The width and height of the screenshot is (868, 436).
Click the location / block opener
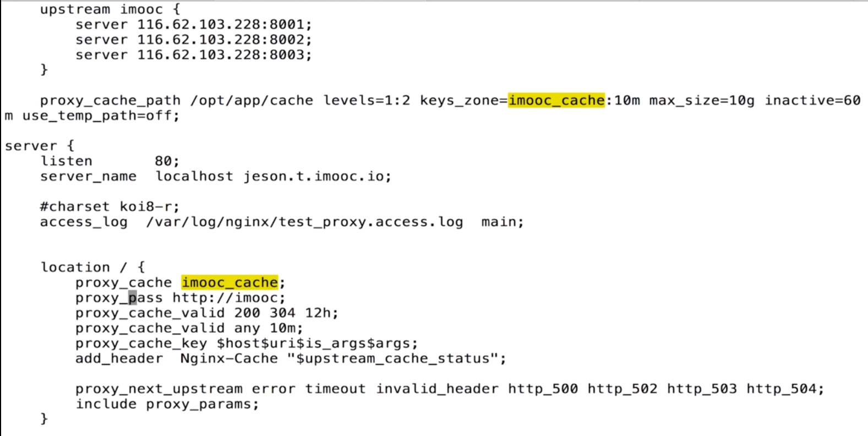92,268
